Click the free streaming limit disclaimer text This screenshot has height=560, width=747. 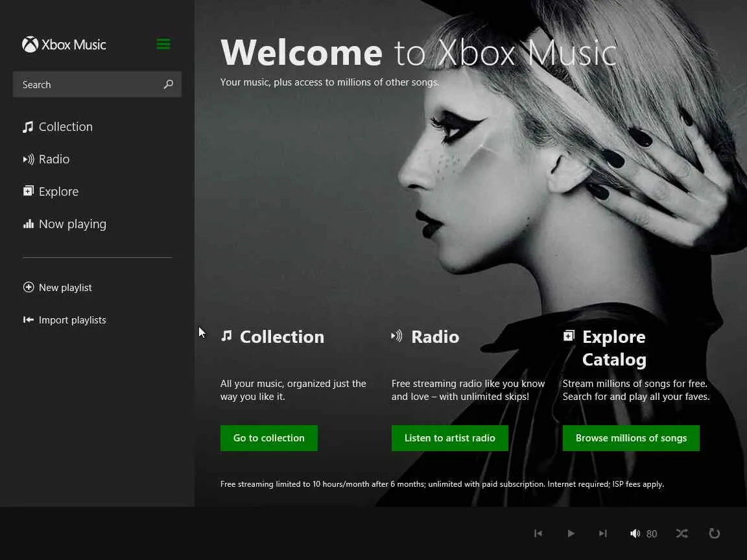(x=442, y=484)
